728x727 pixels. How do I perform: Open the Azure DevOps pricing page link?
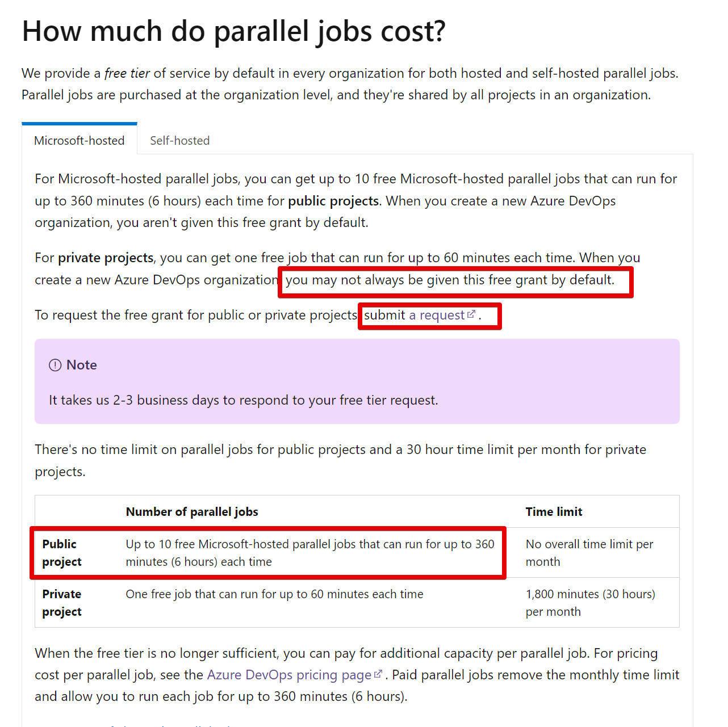coord(289,675)
